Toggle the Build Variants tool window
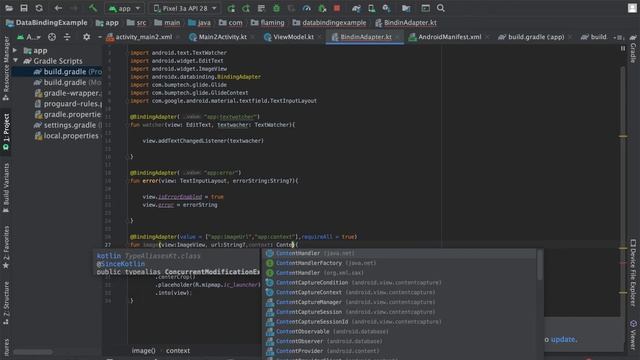The image size is (640, 360). [6, 188]
